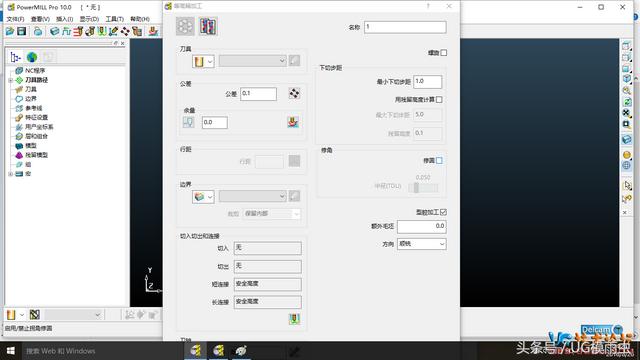The height and width of the screenshot is (360, 640).
Task: Adjust the 半径(TDU) slider
Action: pos(416,188)
